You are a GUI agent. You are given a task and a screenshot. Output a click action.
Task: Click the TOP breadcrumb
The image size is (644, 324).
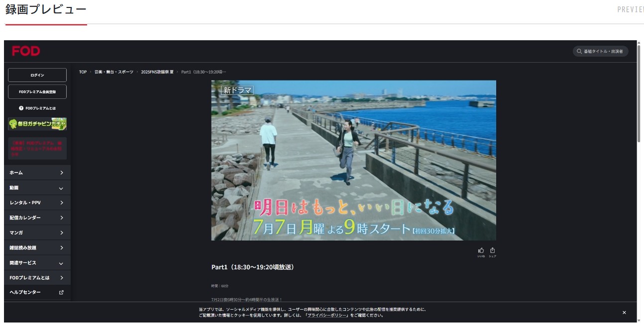coord(83,72)
